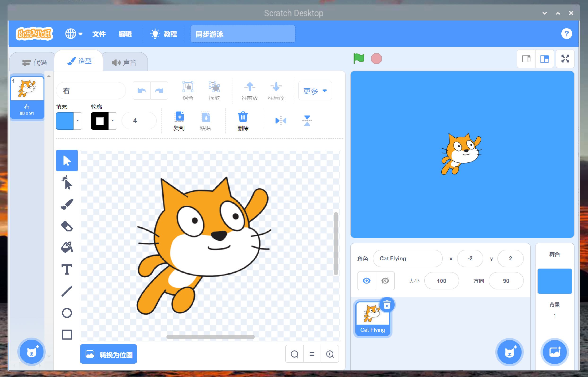Click 转换为位图 button

109,354
